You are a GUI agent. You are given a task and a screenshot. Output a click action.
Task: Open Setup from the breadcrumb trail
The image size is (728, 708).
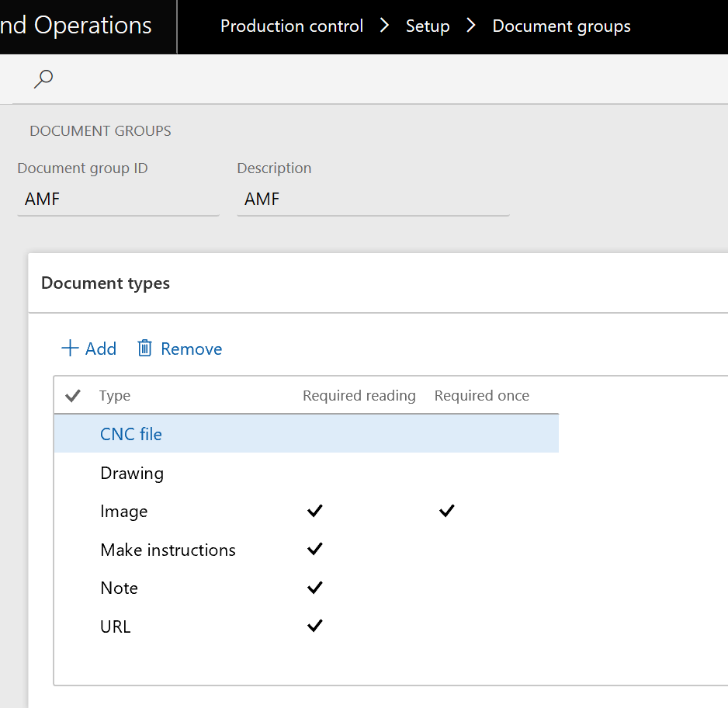pyautogui.click(x=428, y=25)
